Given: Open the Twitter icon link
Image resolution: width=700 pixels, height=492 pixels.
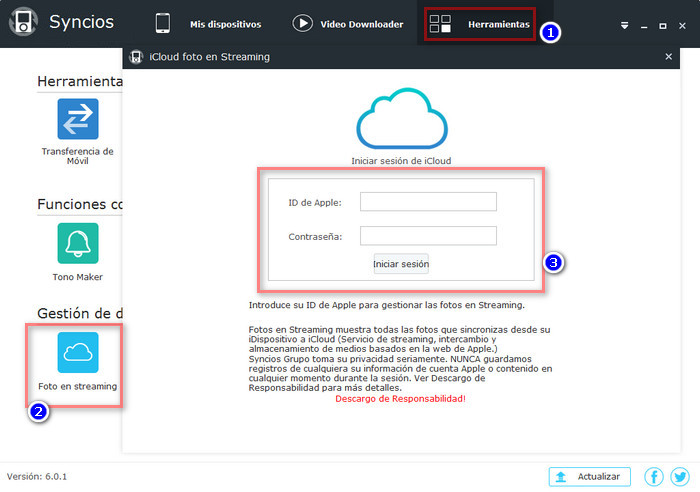Looking at the screenshot, I should 680,477.
